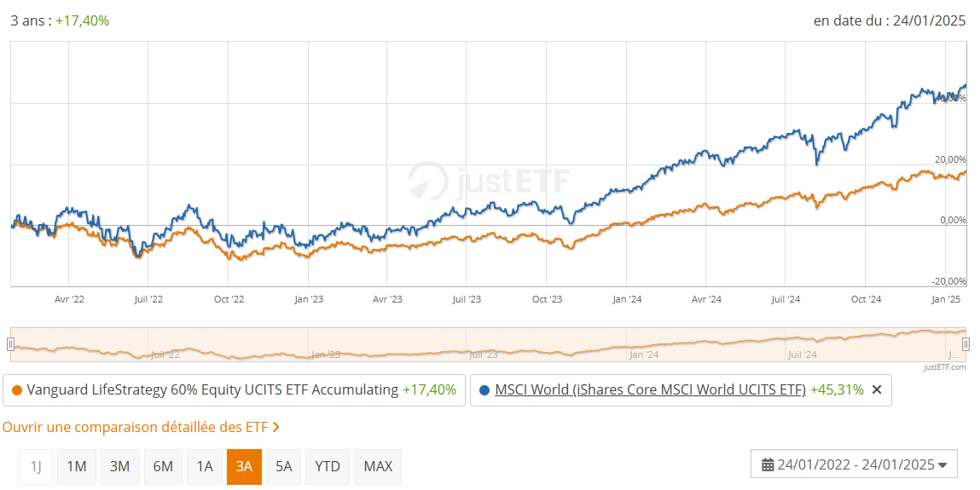This screenshot has width=980, height=490.
Task: Select the 6M period tab
Action: click(163, 466)
